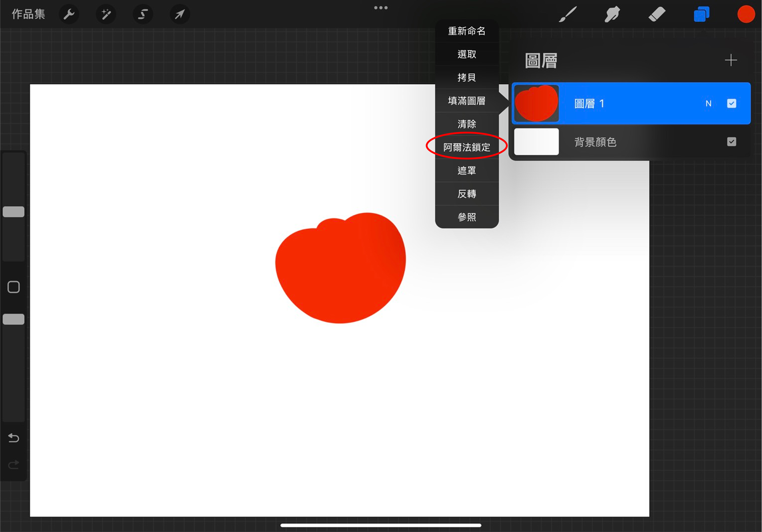This screenshot has width=762, height=532.
Task: Activate the S-shaped Selection tool
Action: 143,14
